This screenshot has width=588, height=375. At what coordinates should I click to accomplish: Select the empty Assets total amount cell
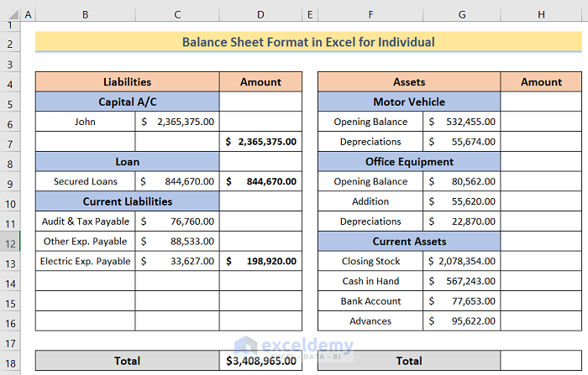[x=541, y=361]
